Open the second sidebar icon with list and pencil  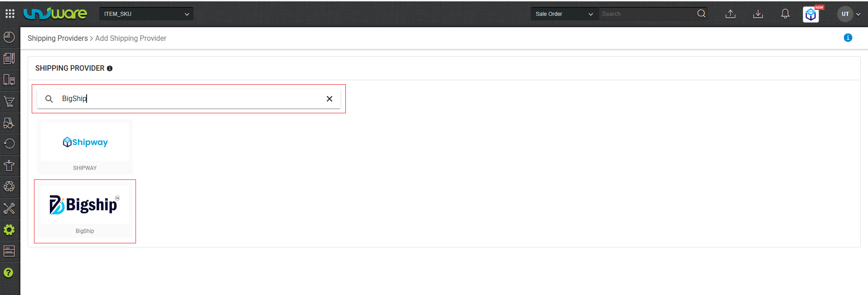(x=9, y=58)
